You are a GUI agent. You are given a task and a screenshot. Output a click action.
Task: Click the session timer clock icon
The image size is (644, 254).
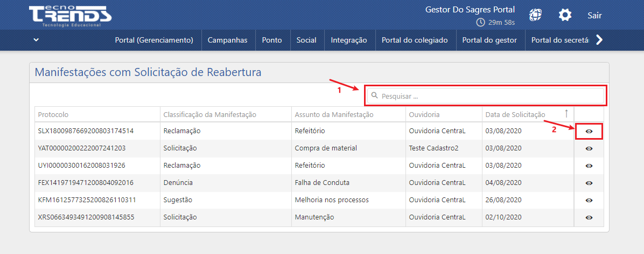(x=481, y=23)
